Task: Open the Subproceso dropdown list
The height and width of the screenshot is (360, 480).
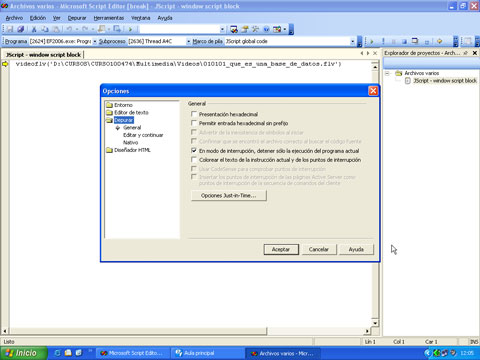Action: (x=189, y=41)
